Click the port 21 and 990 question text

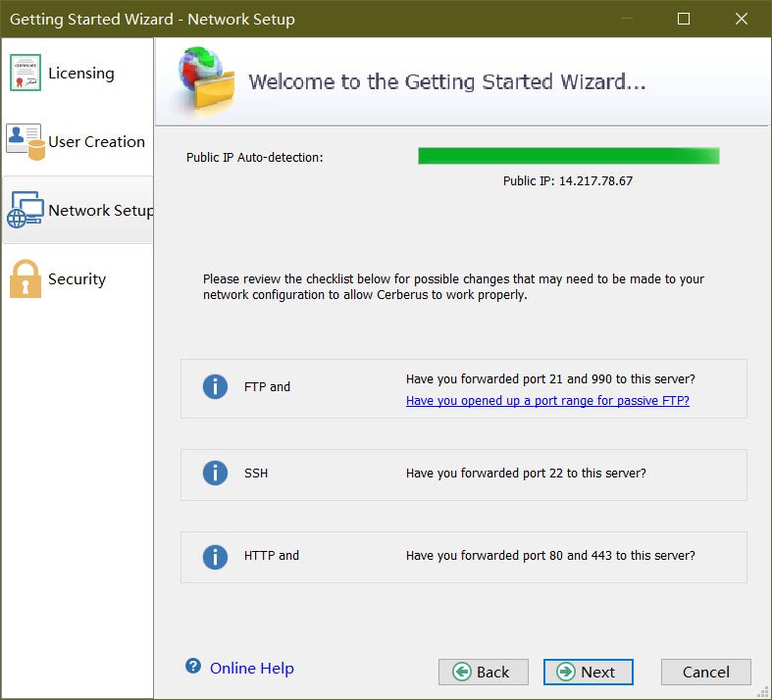pyautogui.click(x=550, y=379)
